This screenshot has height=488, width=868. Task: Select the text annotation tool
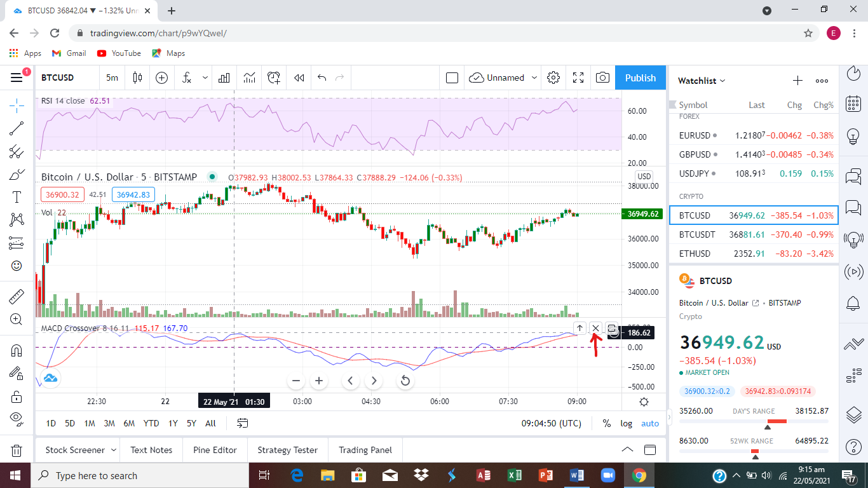[x=17, y=197]
